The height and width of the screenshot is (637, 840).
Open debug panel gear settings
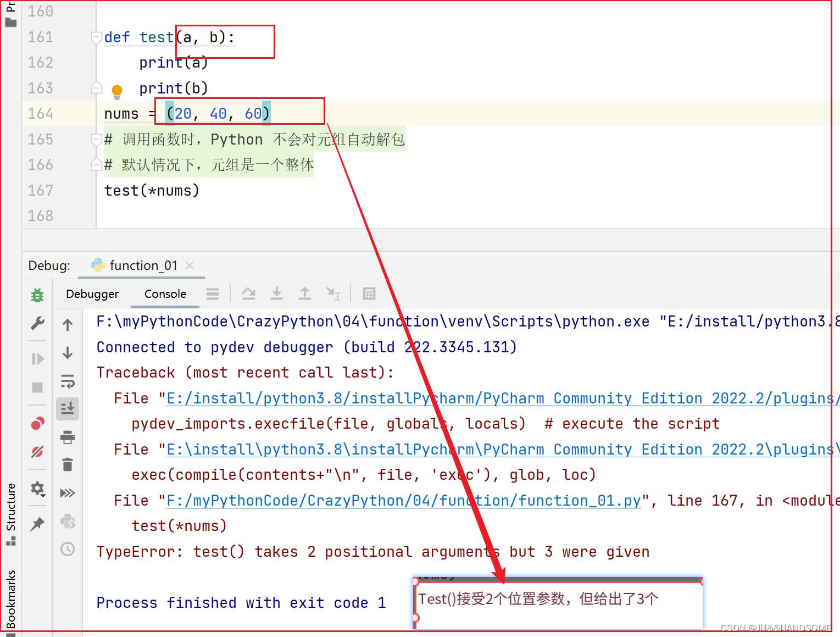click(x=37, y=489)
